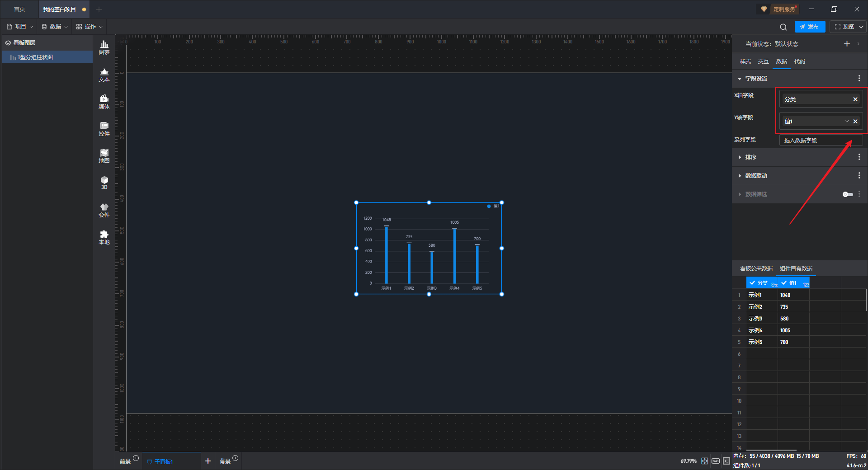Add a new state with the plus icon
This screenshot has width=868, height=470.
pyautogui.click(x=847, y=44)
